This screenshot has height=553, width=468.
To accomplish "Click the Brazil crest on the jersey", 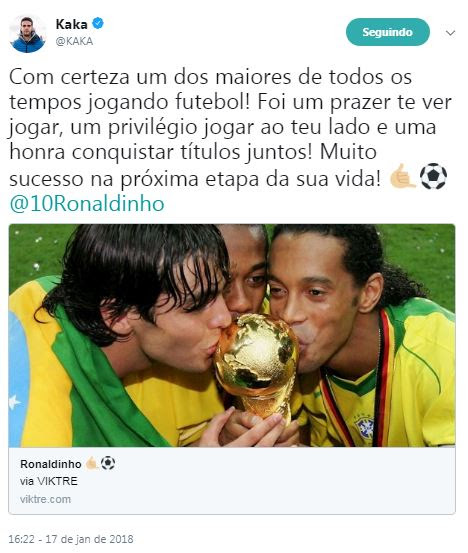I will 364,427.
